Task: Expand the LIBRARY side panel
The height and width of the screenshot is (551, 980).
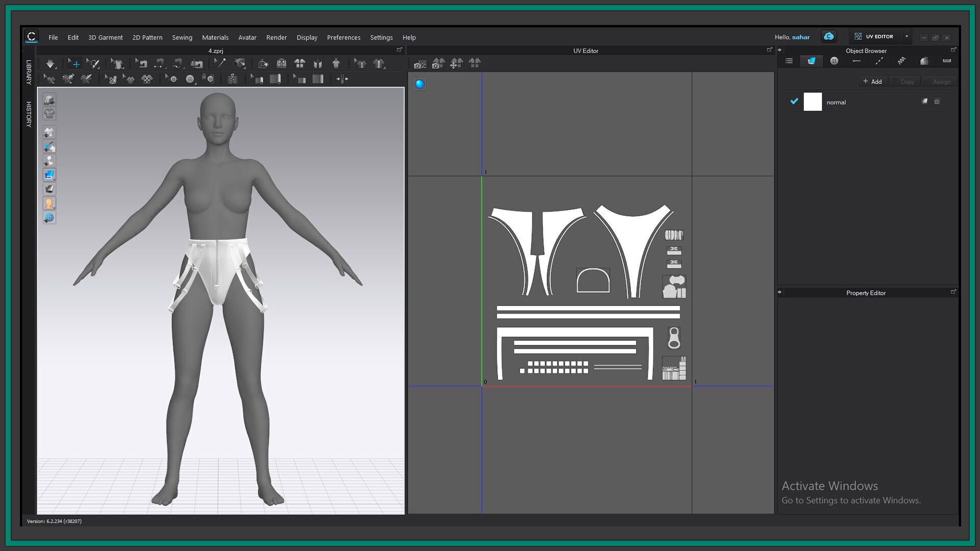Action: click(29, 72)
